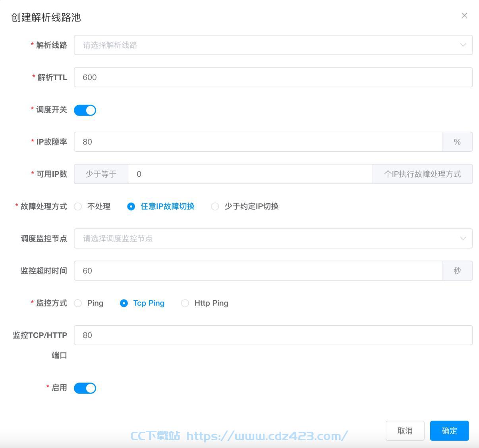This screenshot has height=448, width=479.
Task: Click the 少于等于 prefix label
Action: [x=101, y=174]
